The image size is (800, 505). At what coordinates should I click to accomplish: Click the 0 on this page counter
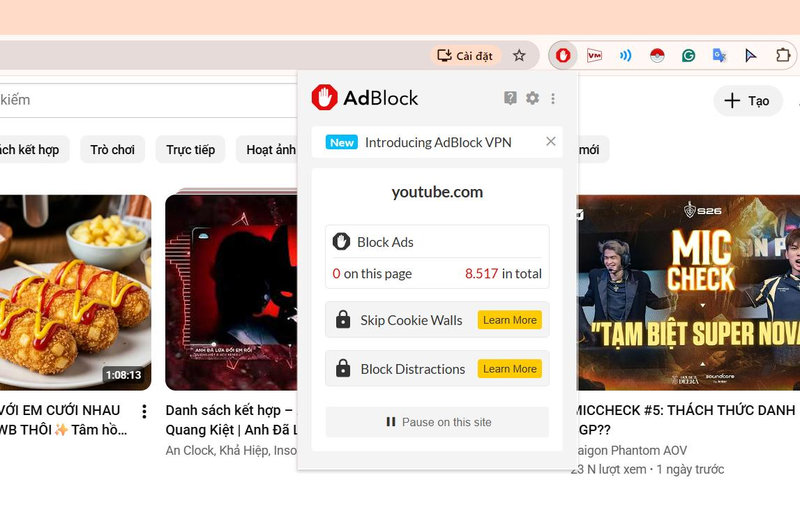[372, 273]
